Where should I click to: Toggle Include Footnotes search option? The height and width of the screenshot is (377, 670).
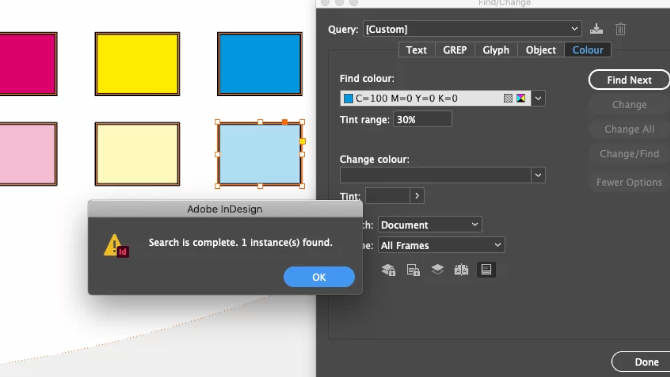coord(486,270)
